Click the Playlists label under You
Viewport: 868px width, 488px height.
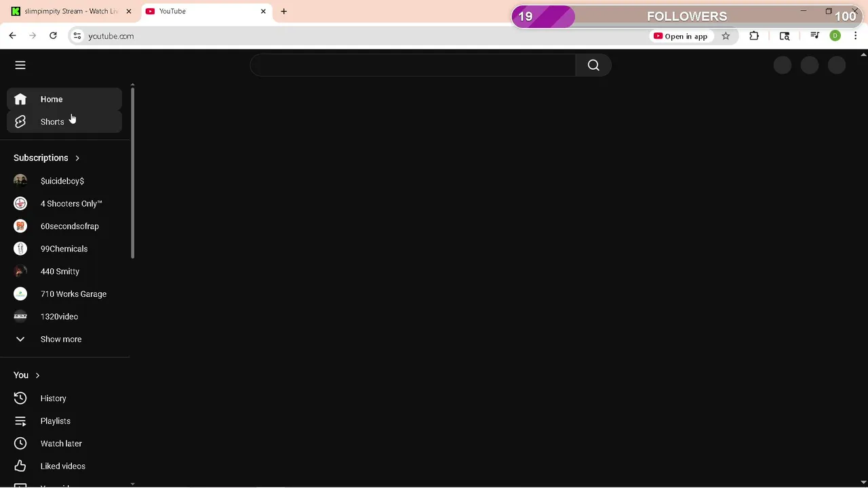(56, 421)
